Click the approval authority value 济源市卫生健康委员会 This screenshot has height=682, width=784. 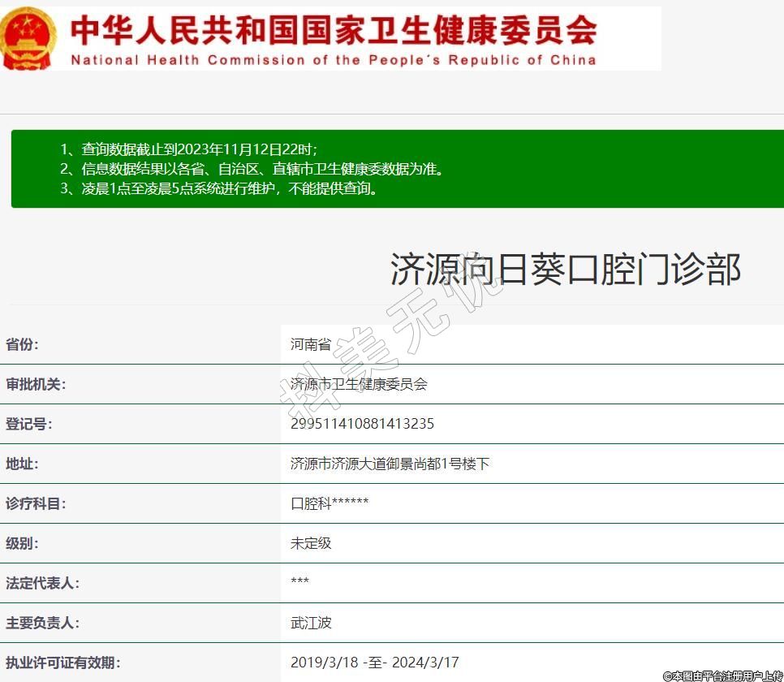pos(359,384)
